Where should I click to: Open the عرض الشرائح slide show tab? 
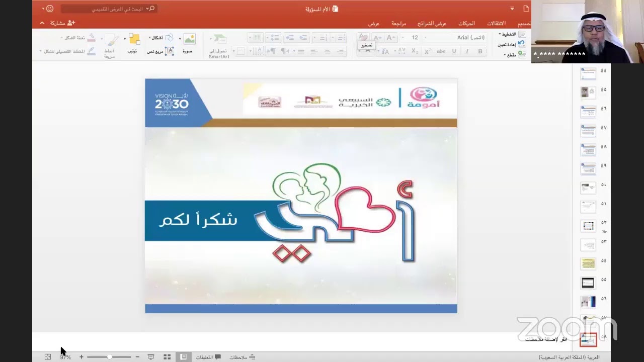click(x=432, y=24)
